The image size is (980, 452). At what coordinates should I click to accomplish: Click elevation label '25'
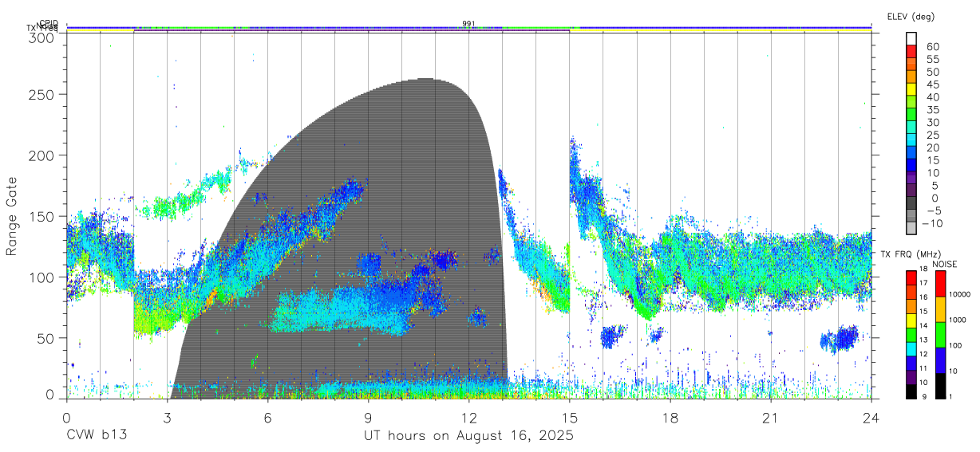[x=932, y=135]
